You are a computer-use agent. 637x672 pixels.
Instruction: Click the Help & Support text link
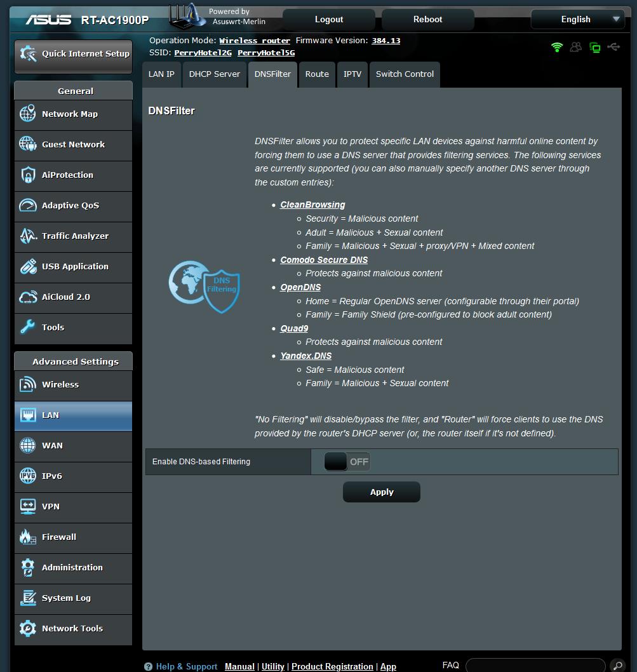point(187,666)
